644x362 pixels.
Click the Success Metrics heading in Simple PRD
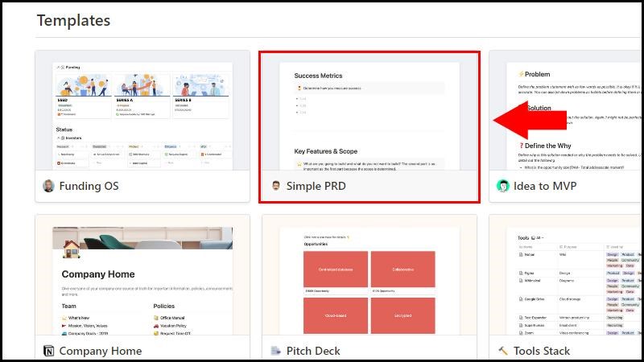point(318,76)
